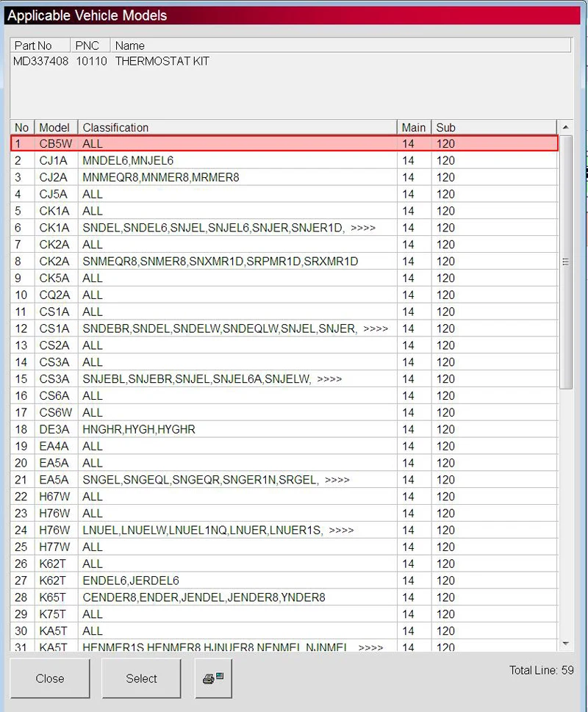Image resolution: width=588 pixels, height=712 pixels.
Task: Select the EA4A row
Action: [284, 446]
